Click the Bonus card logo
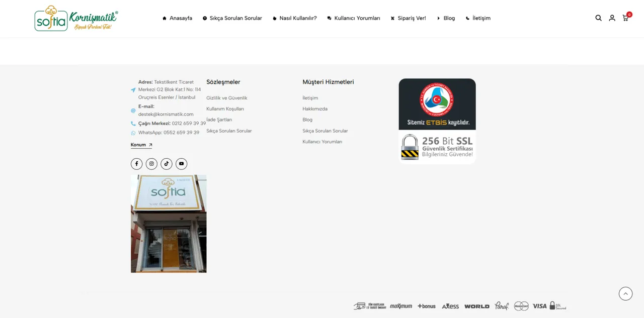The image size is (644, 318). click(x=427, y=306)
